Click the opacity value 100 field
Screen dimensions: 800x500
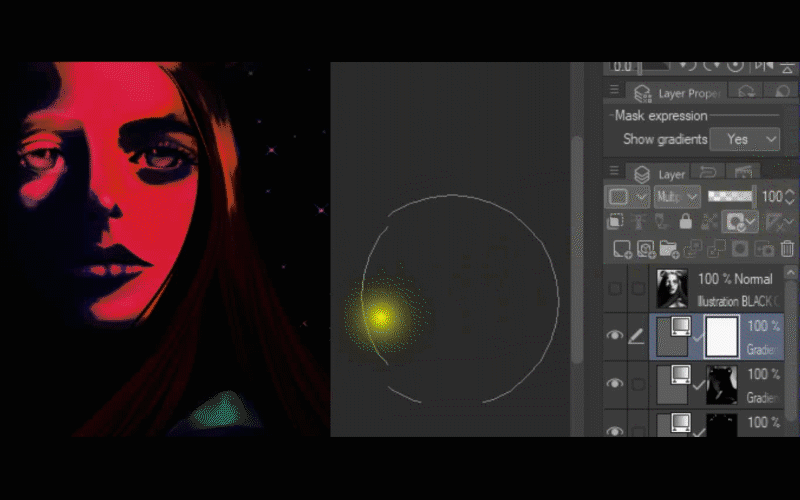pyautogui.click(x=772, y=196)
